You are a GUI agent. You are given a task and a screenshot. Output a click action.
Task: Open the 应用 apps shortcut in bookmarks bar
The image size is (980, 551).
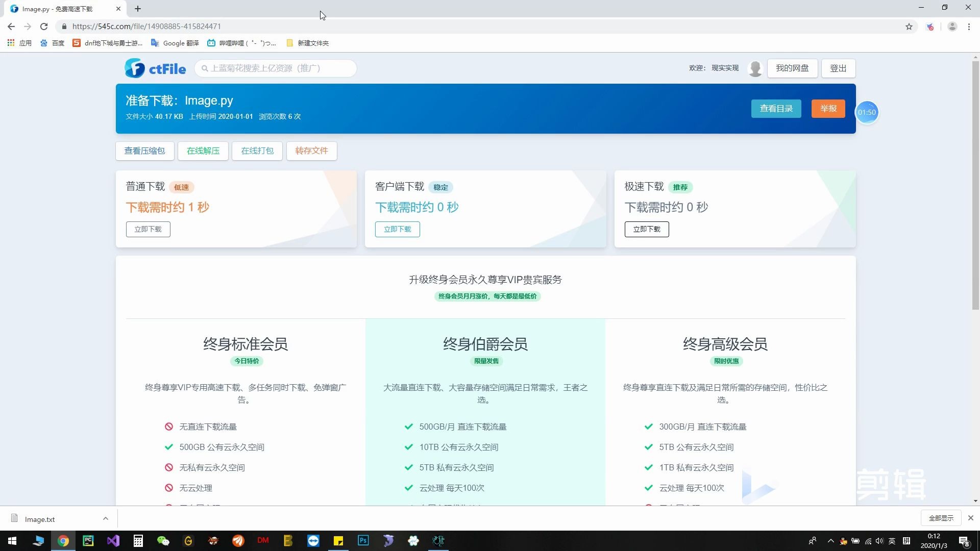tap(19, 43)
